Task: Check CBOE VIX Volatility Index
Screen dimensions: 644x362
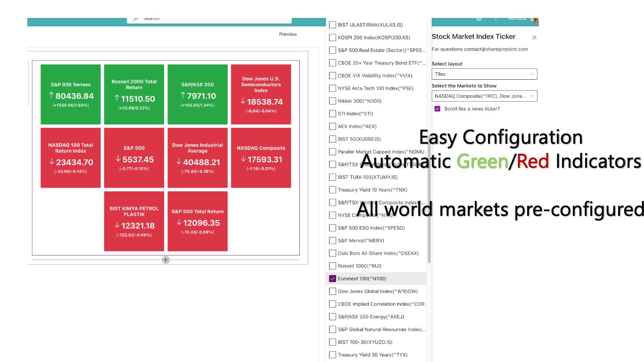Action: [x=333, y=75]
